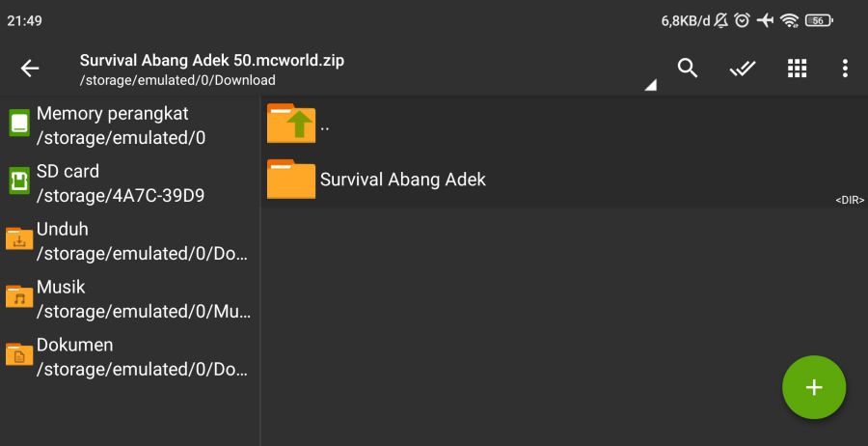
Task: Click the /storage/emulated/0/Download path text
Action: 177,80
